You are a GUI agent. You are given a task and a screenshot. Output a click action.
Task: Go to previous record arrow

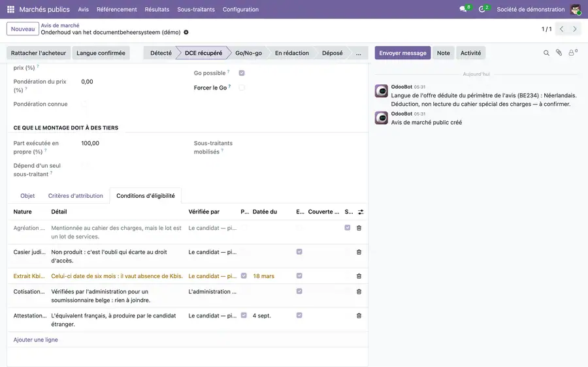(561, 29)
